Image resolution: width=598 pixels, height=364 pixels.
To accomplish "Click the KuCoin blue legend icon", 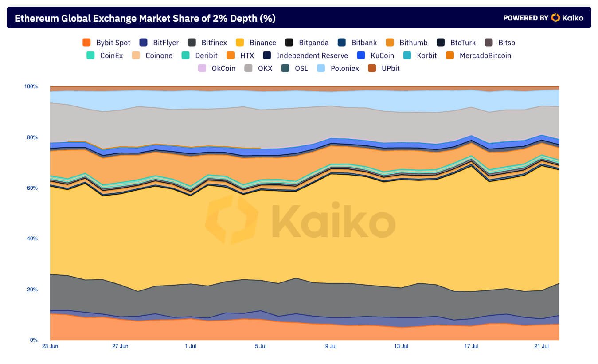I will coord(361,55).
